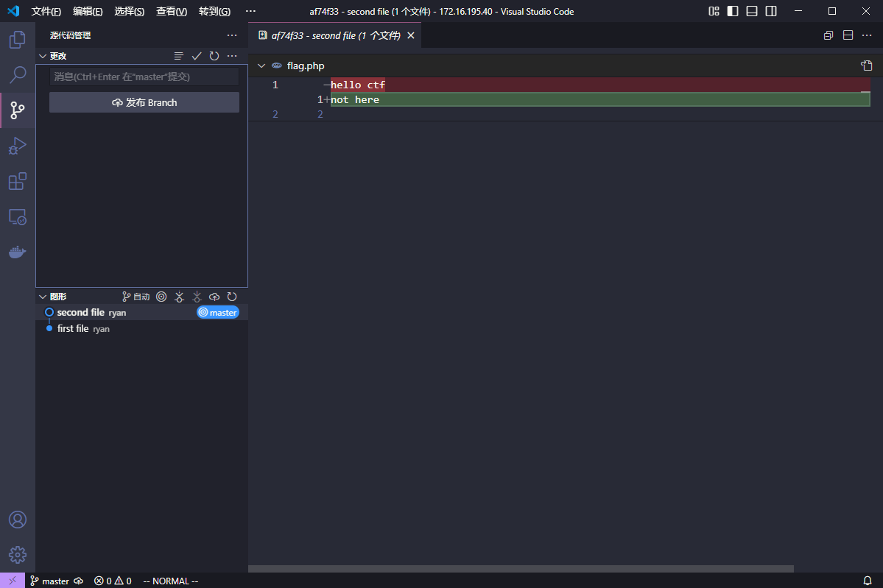Open the Source Control view icon
The image size is (883, 588).
[x=18, y=110]
